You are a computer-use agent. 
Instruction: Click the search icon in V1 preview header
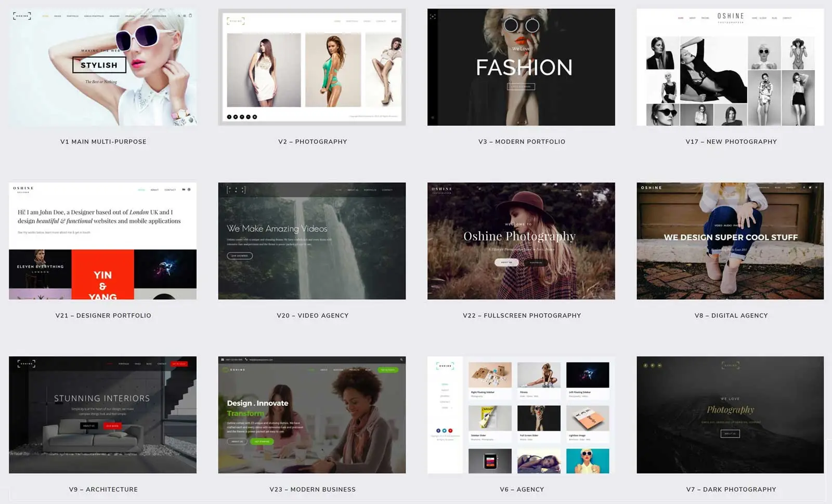[x=179, y=16]
